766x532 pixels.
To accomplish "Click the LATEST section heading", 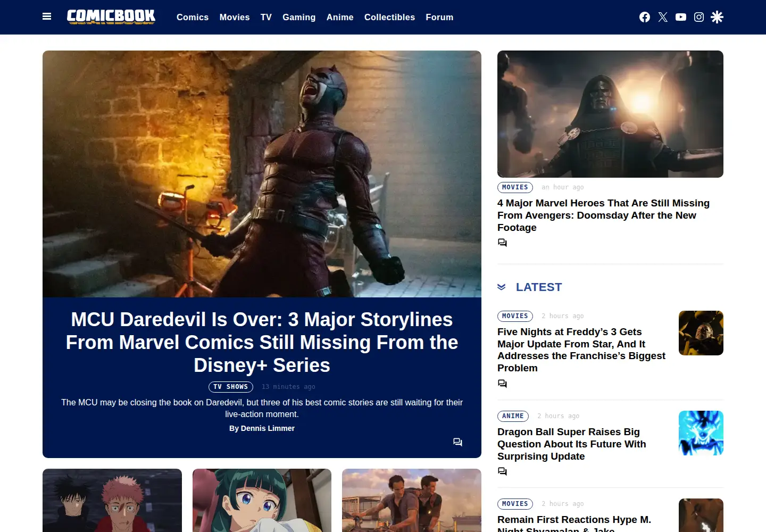I will [539, 287].
